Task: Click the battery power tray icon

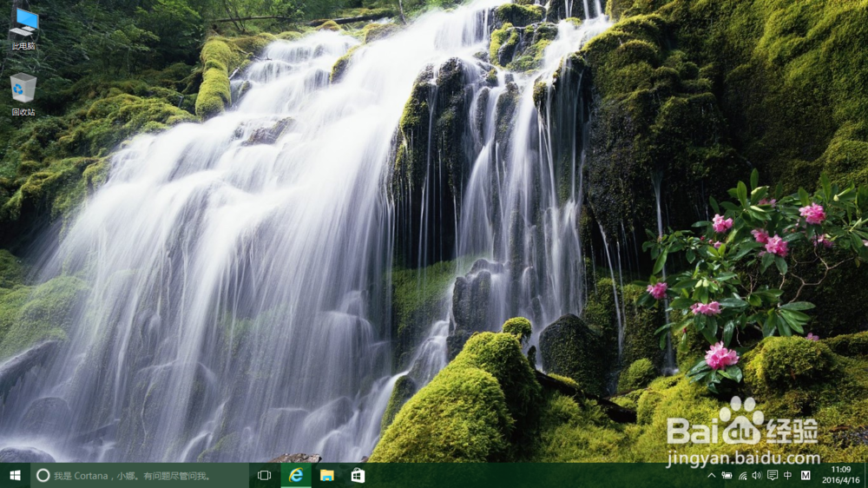Action: pyautogui.click(x=727, y=475)
